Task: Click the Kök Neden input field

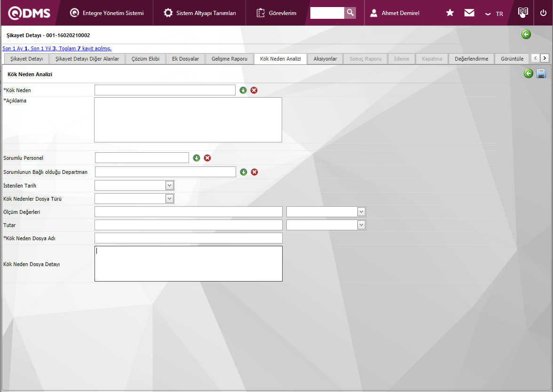Action: (x=165, y=90)
